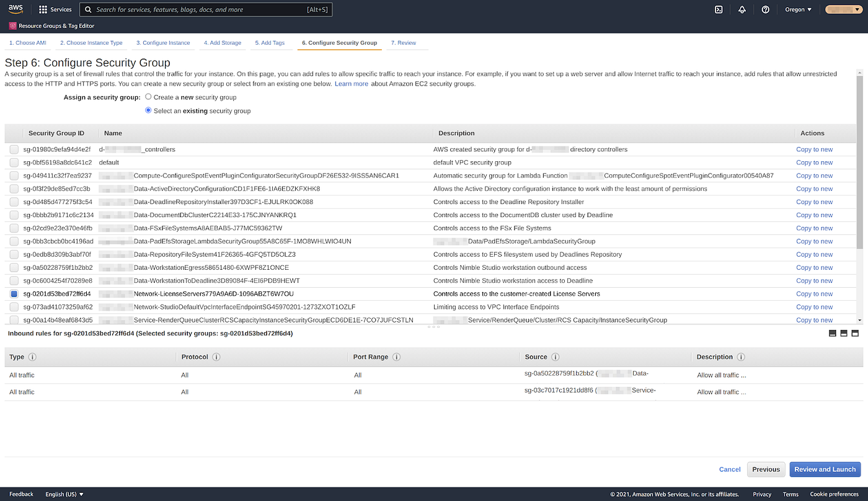Copy to new for sg-01980c9efa94d4e2f
The height and width of the screenshot is (501, 868).
[815, 149]
